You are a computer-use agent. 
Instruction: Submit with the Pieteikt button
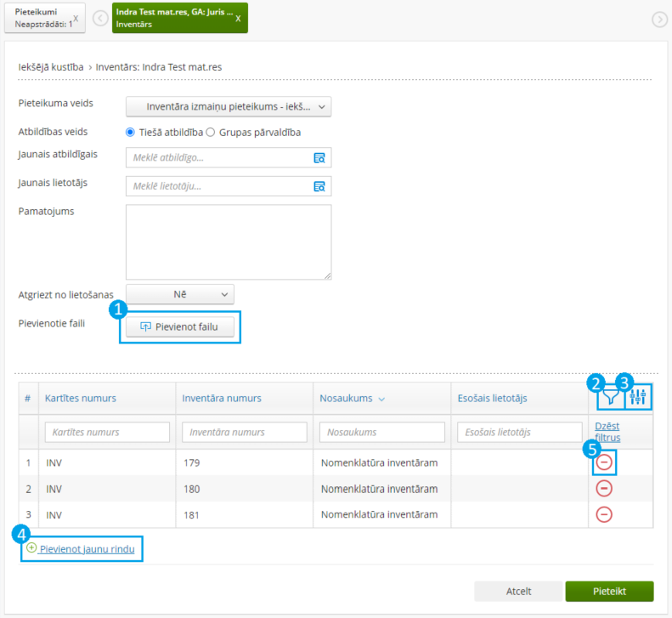pyautogui.click(x=609, y=592)
